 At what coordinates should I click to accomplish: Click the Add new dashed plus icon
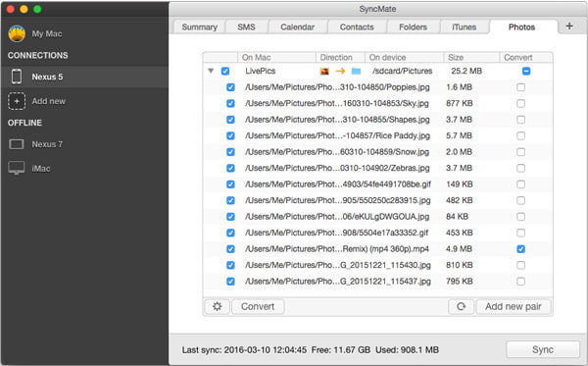click(17, 101)
